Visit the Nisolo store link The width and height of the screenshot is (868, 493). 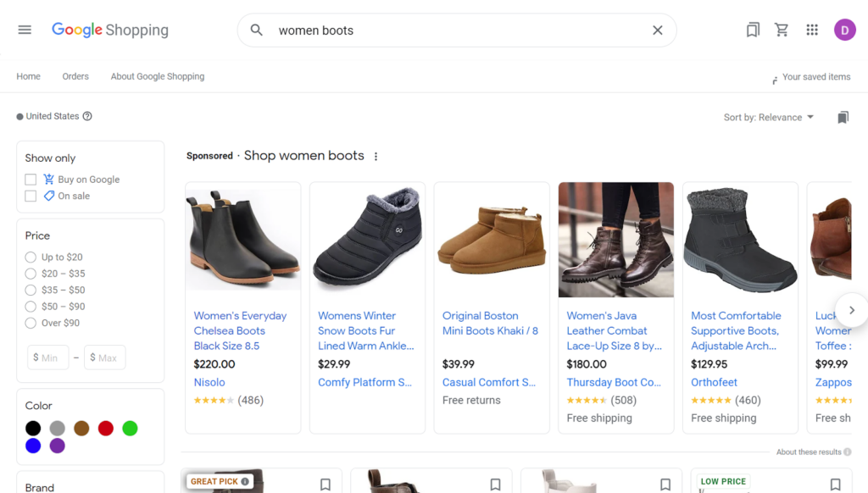(209, 382)
